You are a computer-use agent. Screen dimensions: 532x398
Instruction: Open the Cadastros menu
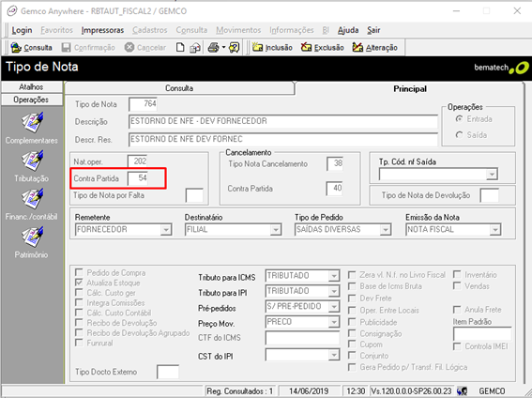coord(149,30)
